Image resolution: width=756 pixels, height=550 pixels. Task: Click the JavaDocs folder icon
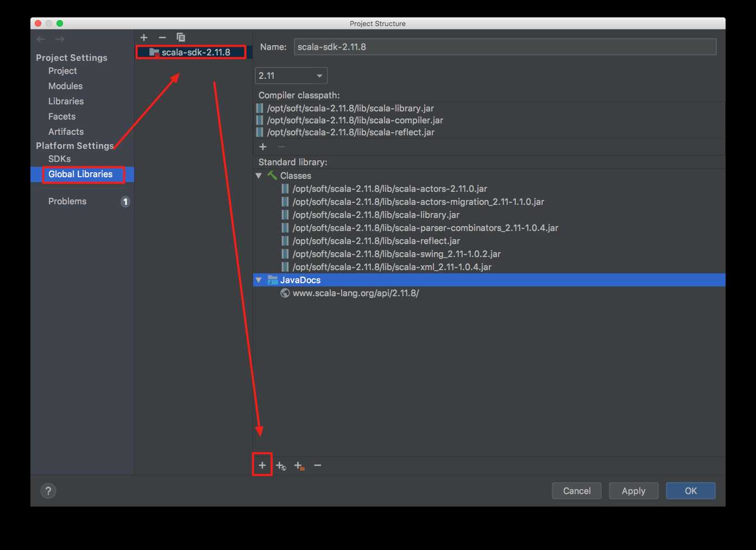coord(273,280)
